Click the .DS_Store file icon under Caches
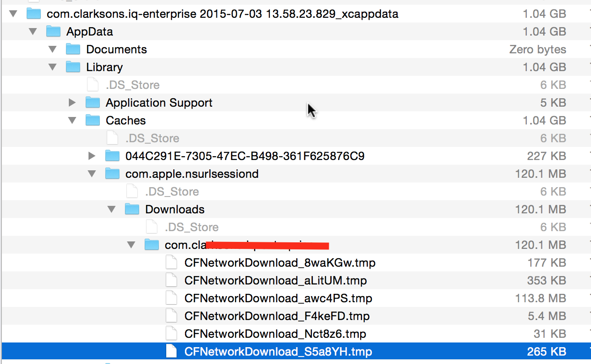Viewport: 591px width, 364px height. (113, 138)
